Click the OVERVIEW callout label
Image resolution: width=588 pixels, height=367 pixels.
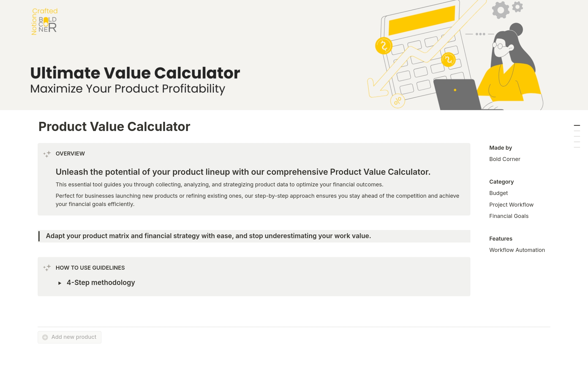pyautogui.click(x=70, y=154)
